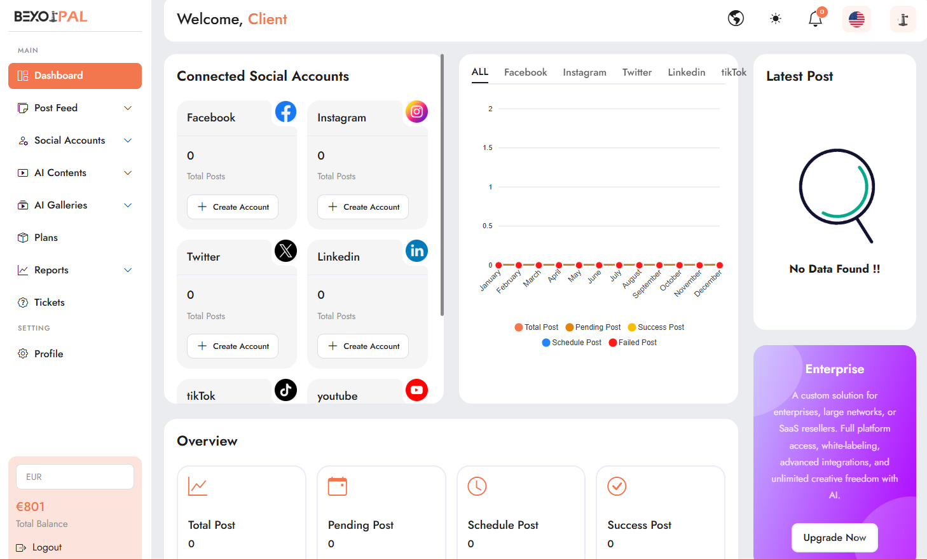Open the Profile settings item
Viewport: 927px width, 560px height.
(75, 353)
